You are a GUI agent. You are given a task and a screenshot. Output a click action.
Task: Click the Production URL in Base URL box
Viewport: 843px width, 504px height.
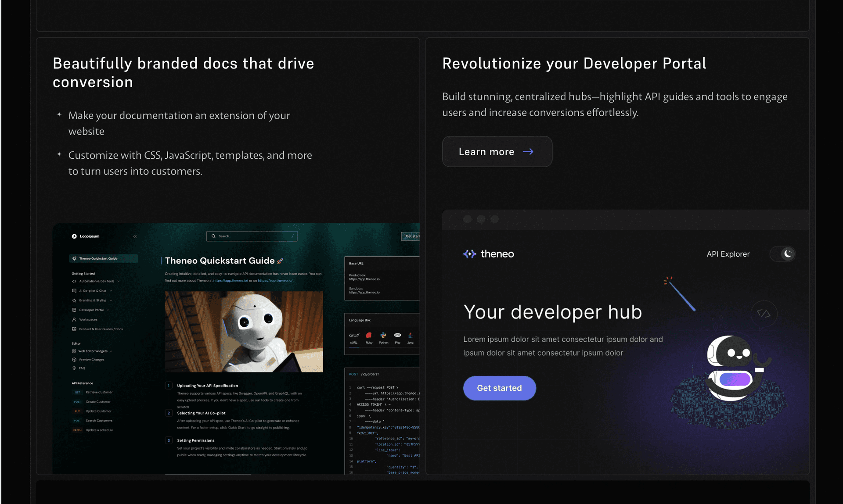pos(364,279)
